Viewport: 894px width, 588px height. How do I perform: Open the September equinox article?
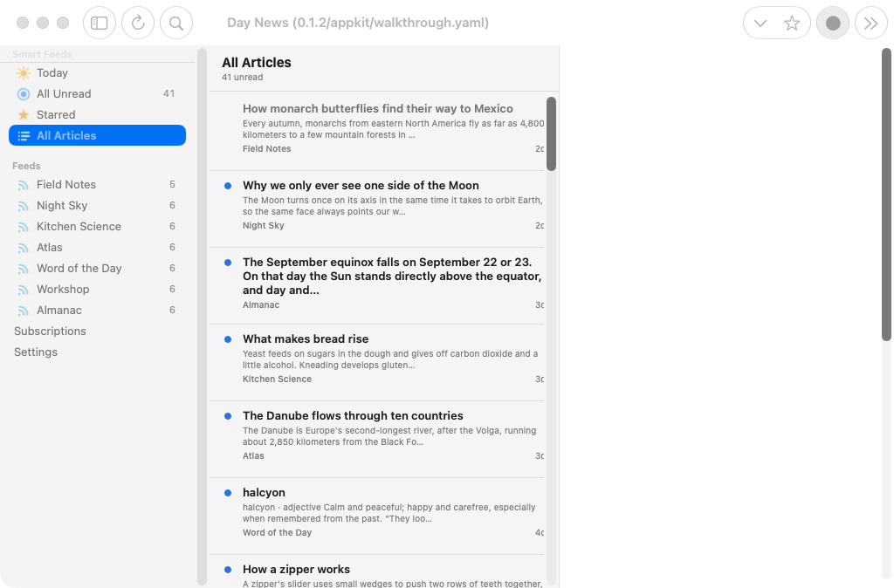[377, 285]
